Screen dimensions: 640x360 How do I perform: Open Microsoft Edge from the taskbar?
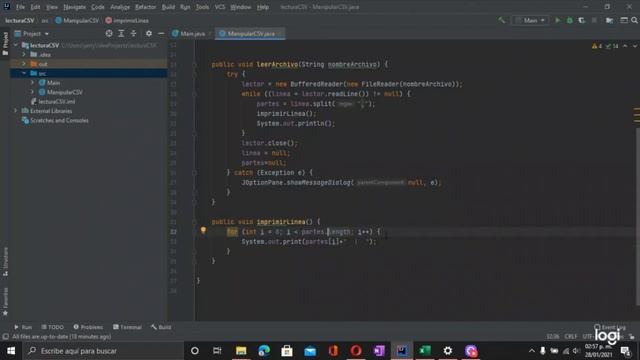coord(264,351)
